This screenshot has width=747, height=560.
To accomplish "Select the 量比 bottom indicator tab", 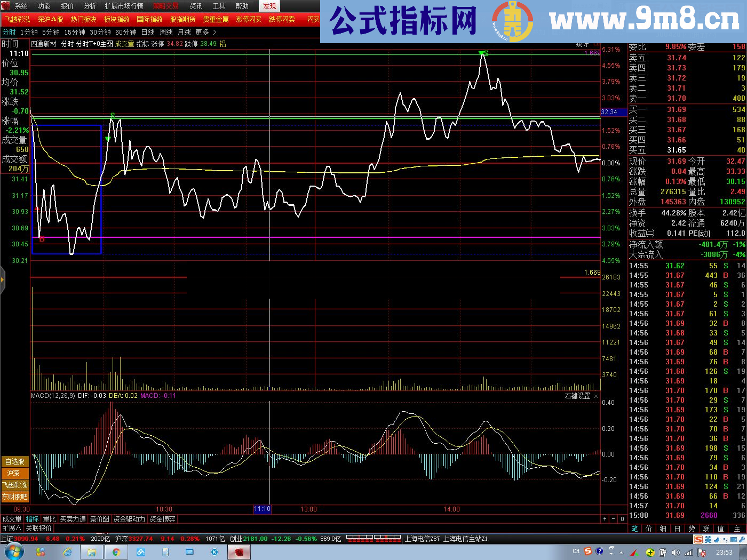I will coord(49,519).
